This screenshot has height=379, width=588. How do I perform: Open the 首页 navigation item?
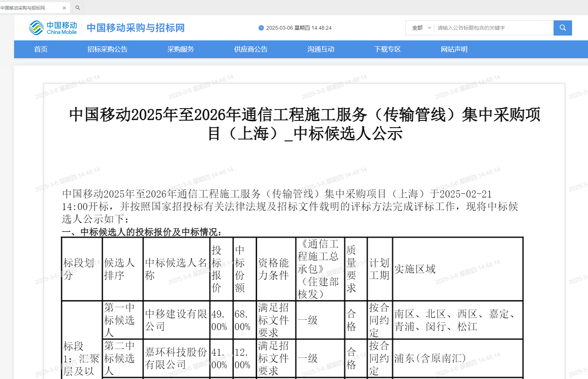click(41, 49)
